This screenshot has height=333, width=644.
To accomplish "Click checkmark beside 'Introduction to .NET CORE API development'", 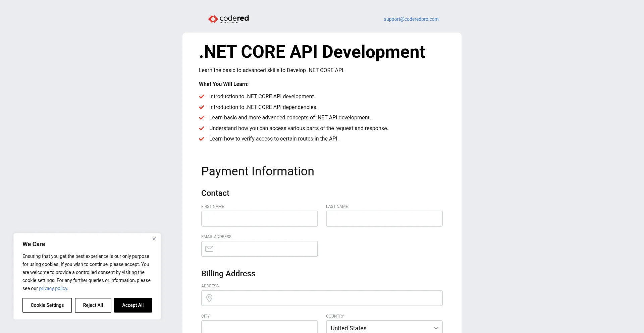I will tap(202, 97).
